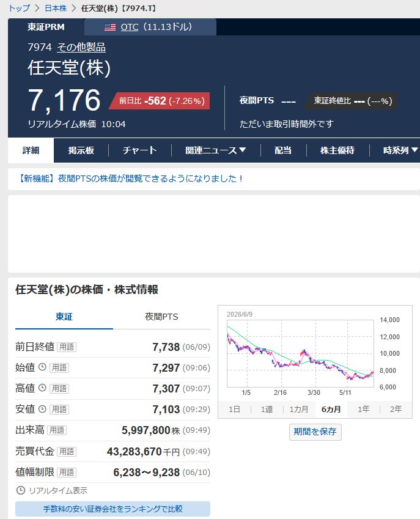This screenshot has width=420, height=519.
Task: Open the トップ breadcrumb link
Action: coord(19,8)
